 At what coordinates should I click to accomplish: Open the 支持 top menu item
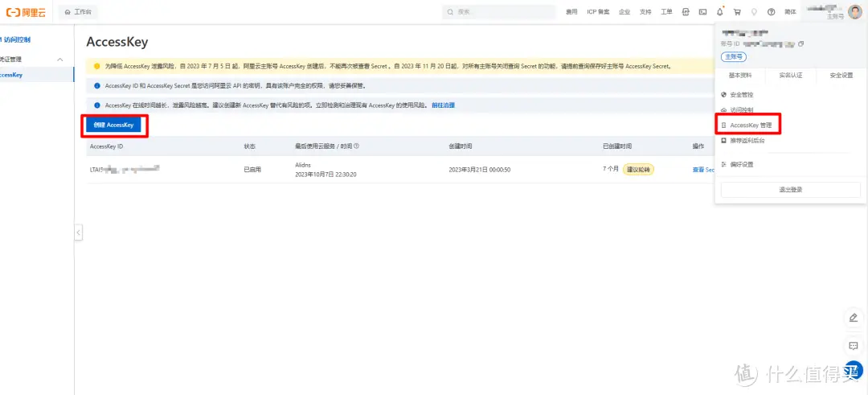645,11
